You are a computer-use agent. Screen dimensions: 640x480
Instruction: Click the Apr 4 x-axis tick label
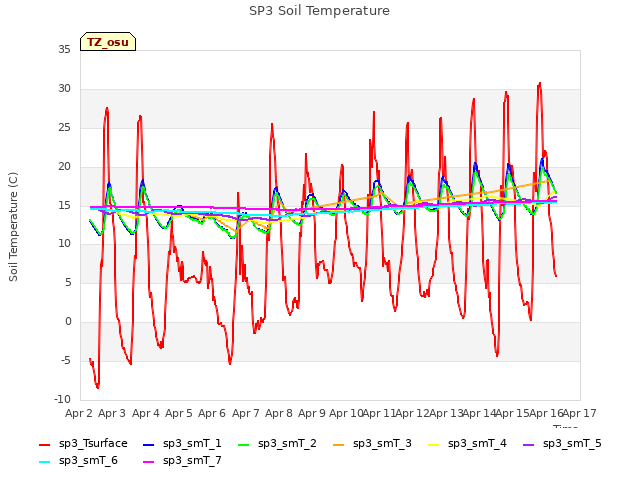[146, 413]
